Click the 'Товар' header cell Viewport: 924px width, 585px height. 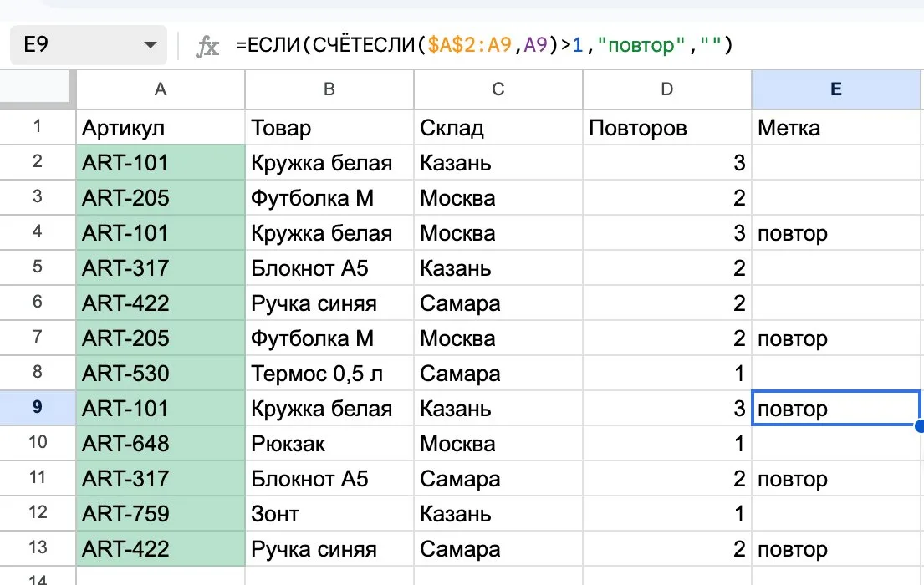coord(329,127)
